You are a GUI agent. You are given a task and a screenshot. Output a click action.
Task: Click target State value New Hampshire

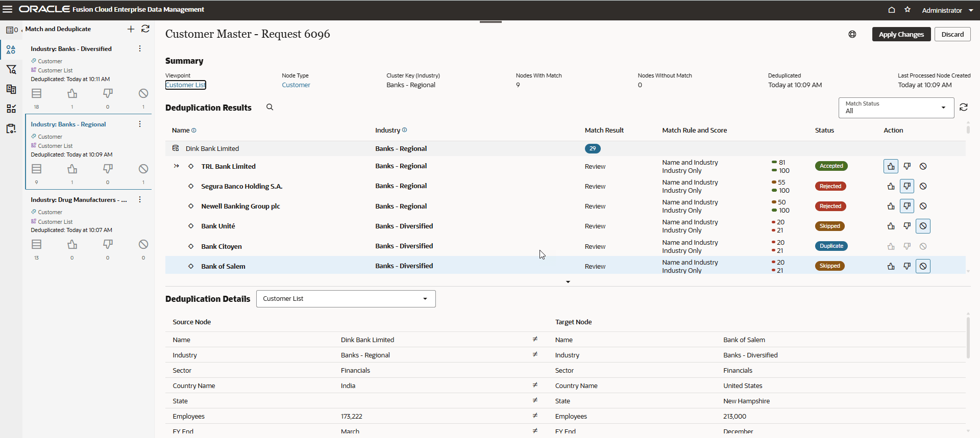[746, 401]
